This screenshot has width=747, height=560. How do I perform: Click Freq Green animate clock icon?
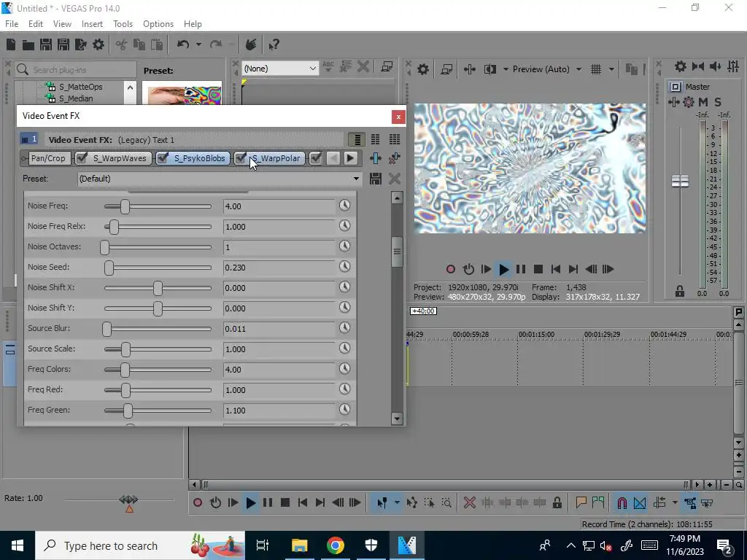pyautogui.click(x=344, y=410)
